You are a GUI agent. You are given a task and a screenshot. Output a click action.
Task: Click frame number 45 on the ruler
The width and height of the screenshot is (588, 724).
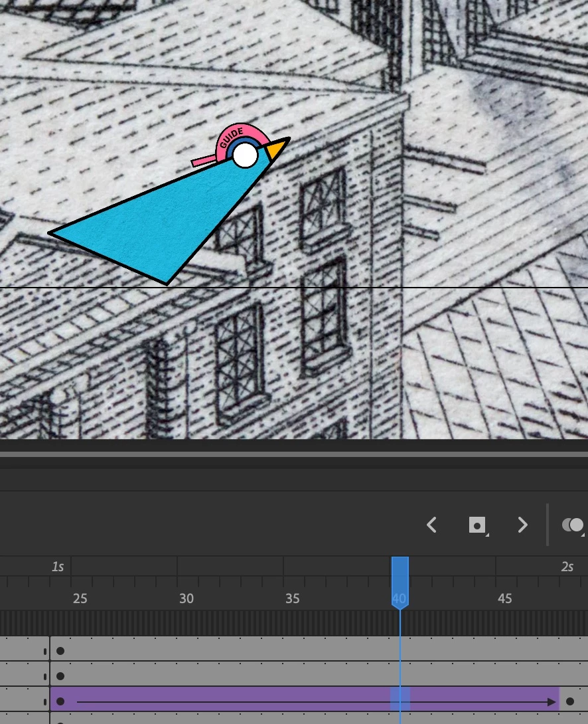(504, 598)
